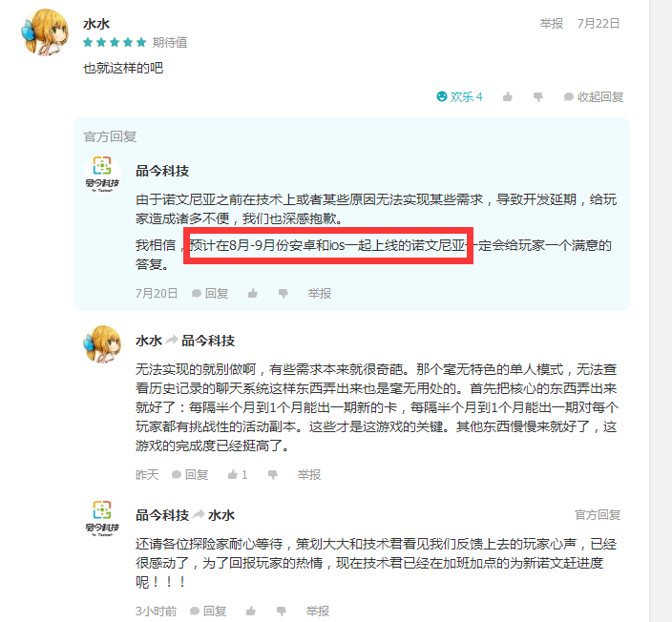The width and height of the screenshot is (672, 622).
Task: Report 水水's comment from 昨天
Action: click(x=309, y=475)
